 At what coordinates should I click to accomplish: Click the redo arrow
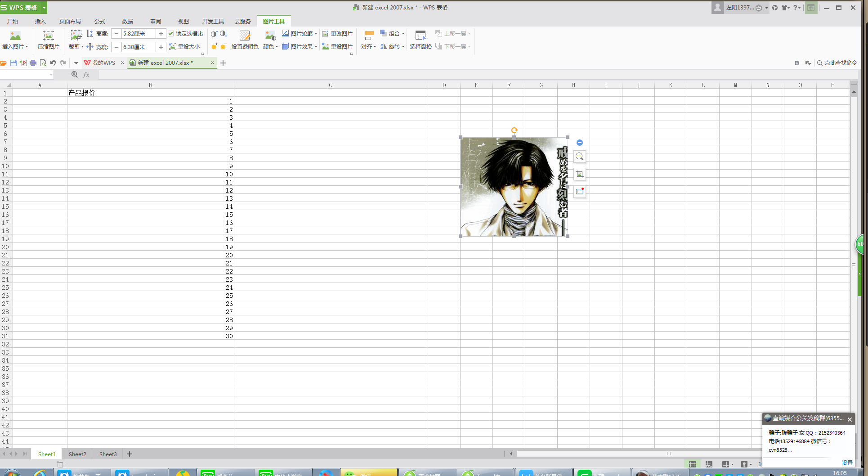63,63
